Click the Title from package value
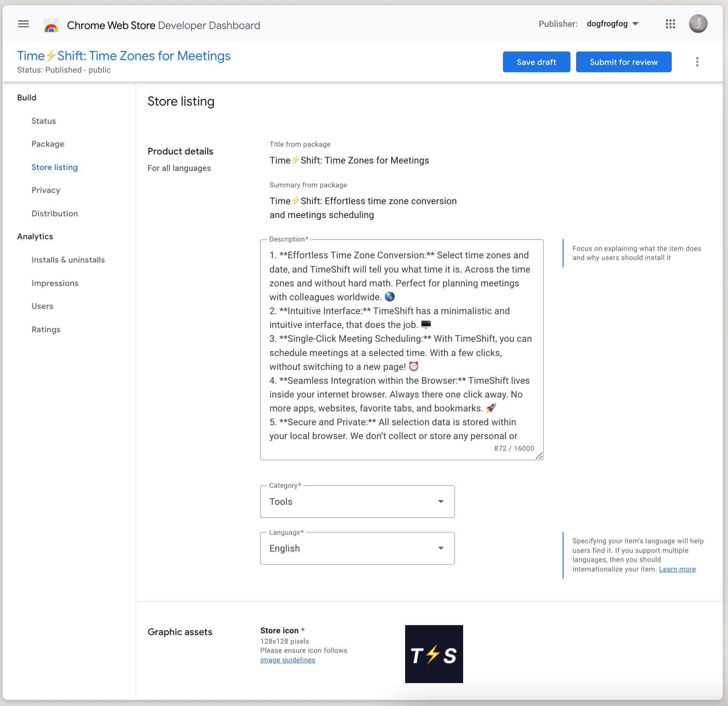 (349, 160)
